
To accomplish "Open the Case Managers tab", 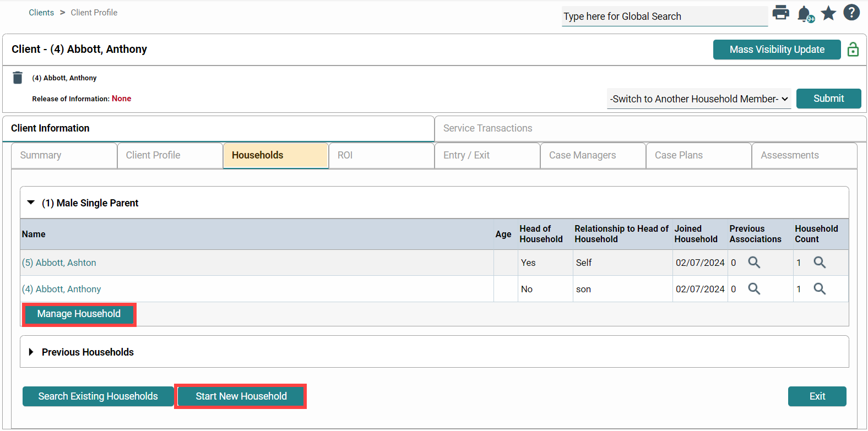I will tap(593, 155).
